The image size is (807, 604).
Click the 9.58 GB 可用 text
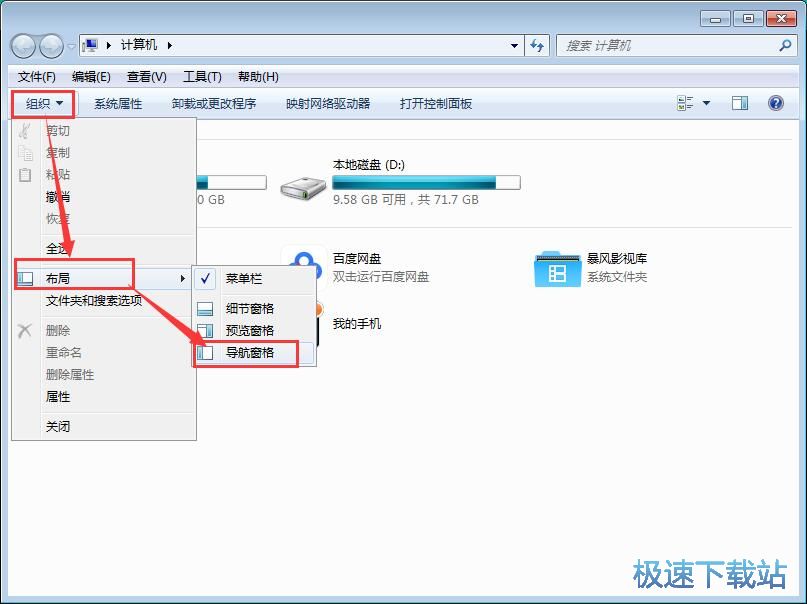[370, 200]
